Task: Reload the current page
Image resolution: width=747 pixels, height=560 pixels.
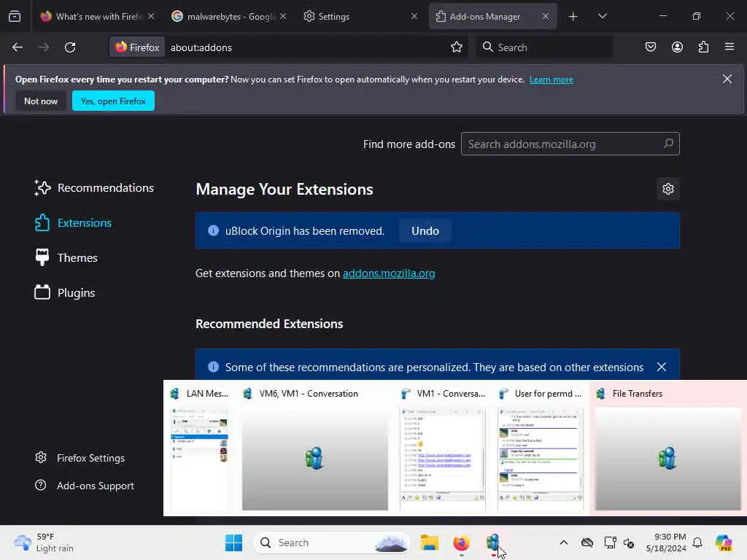Action: click(x=70, y=47)
